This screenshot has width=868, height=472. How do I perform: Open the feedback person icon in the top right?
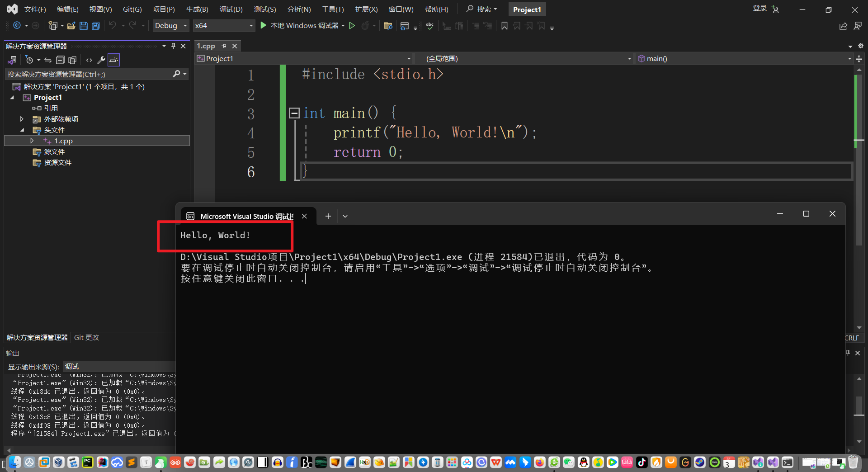tap(858, 26)
